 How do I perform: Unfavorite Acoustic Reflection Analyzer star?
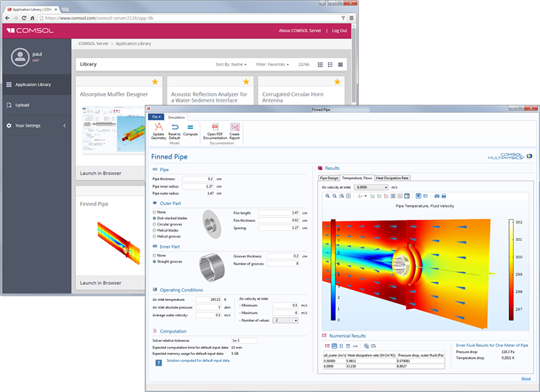pos(246,82)
